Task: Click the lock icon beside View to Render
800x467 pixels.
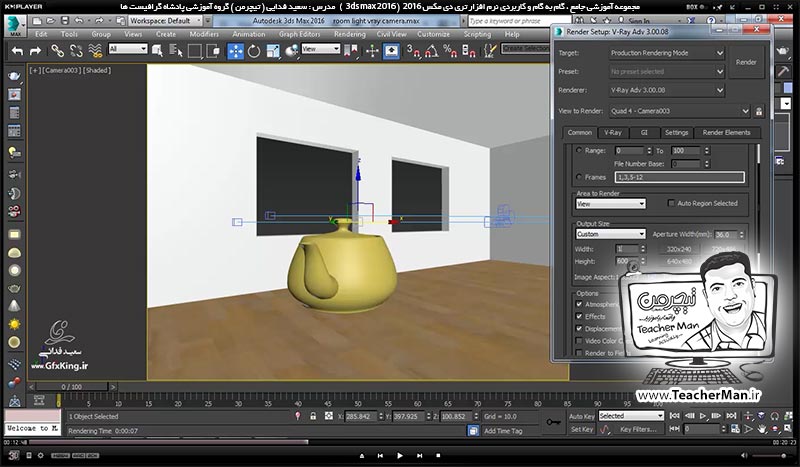Action: [759, 111]
